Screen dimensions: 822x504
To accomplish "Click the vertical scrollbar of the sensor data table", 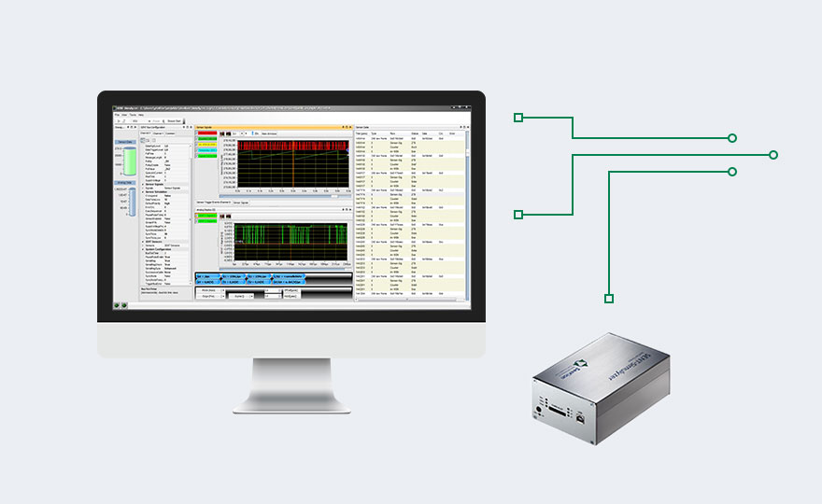I will click(x=467, y=215).
